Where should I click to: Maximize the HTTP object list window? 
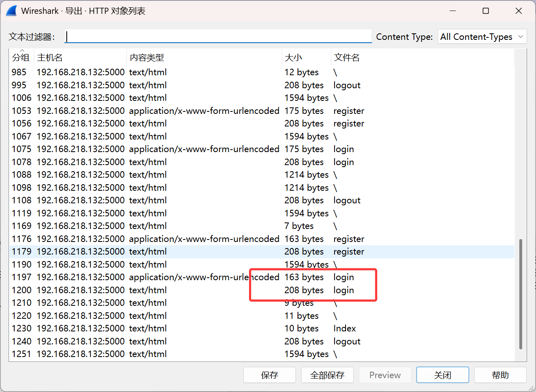(486, 11)
